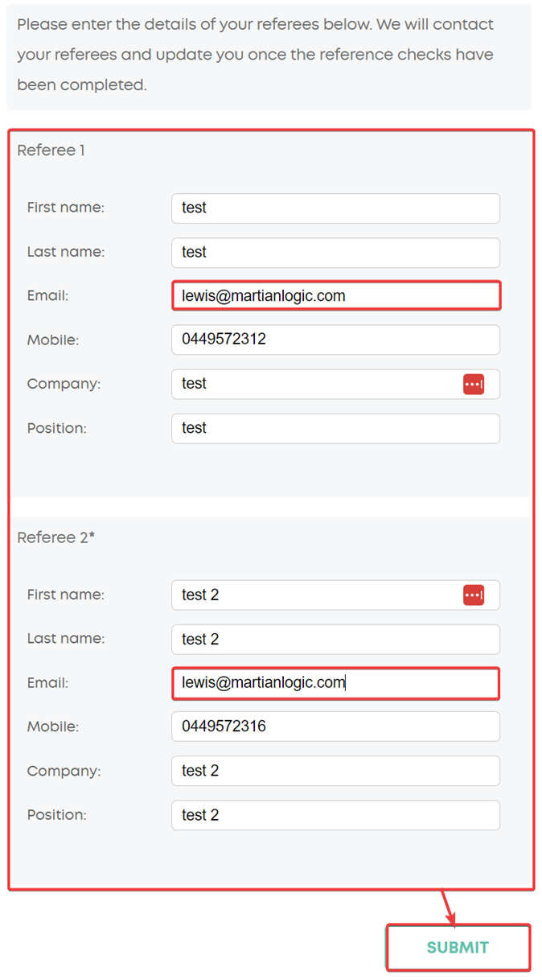Focus Referee 2 Position text box
The width and height of the screenshot is (542, 980).
click(335, 815)
